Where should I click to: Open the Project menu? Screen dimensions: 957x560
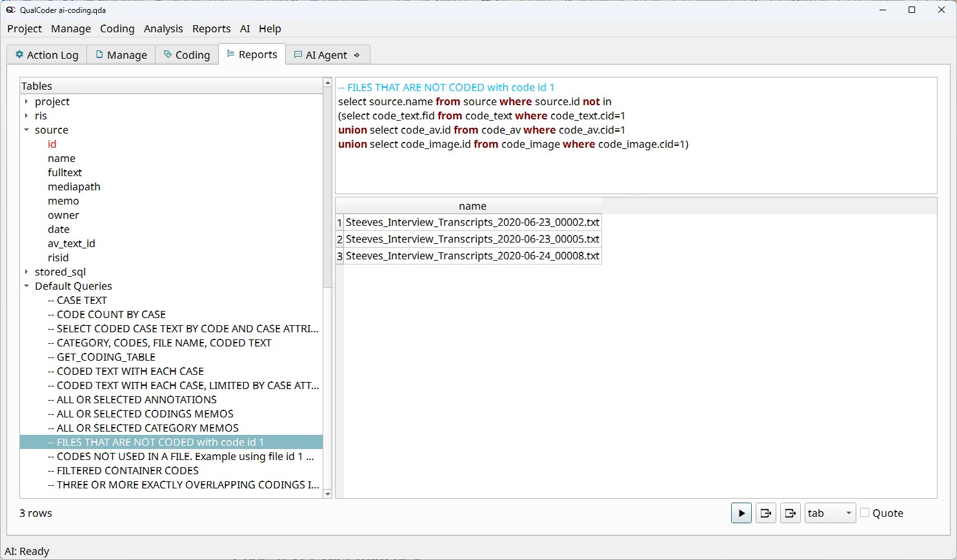point(25,28)
